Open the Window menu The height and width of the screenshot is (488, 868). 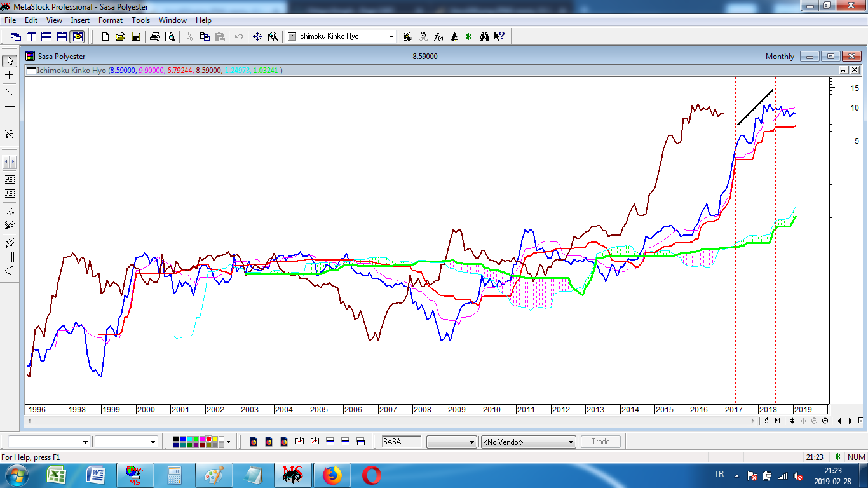[x=173, y=20]
